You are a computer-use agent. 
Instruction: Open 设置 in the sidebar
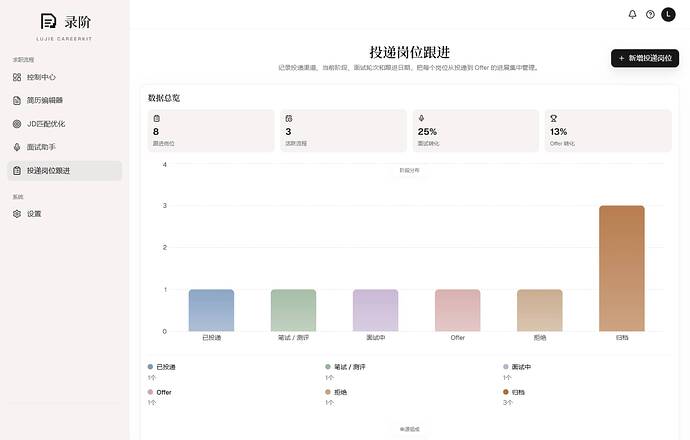click(64, 214)
